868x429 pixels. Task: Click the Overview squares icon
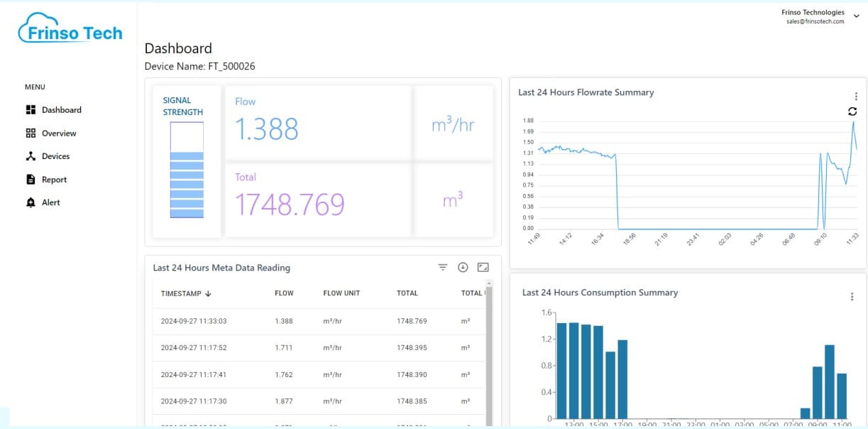(31, 134)
